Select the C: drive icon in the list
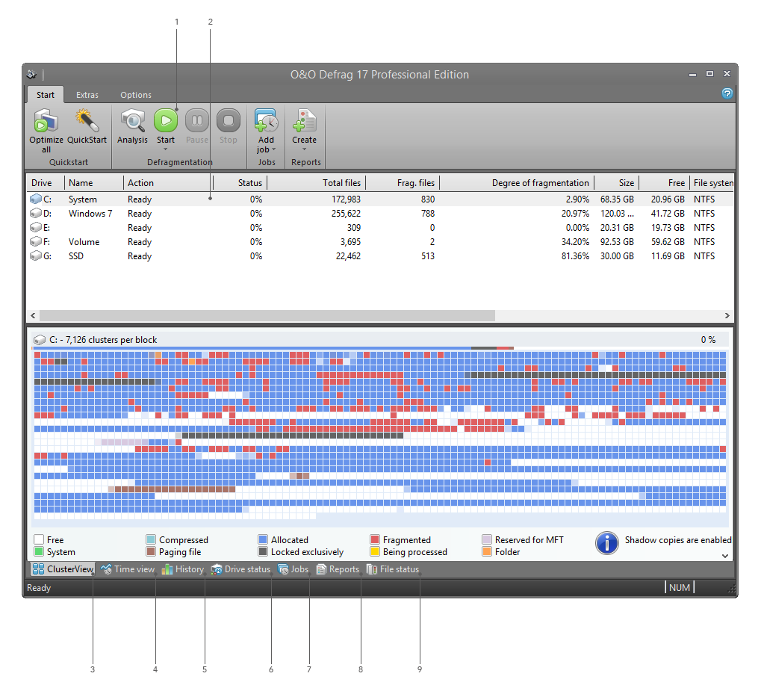Screen dimensions: 761x700 click(x=35, y=199)
